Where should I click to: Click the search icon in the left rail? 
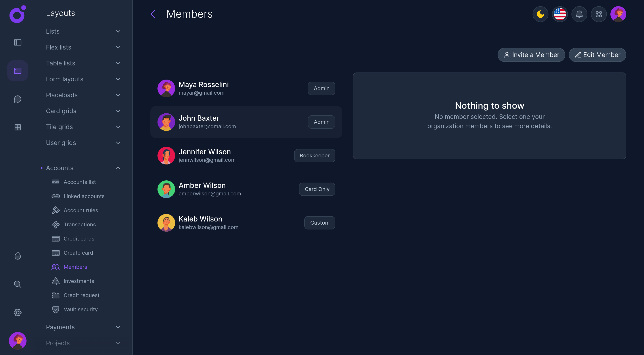pos(17,284)
